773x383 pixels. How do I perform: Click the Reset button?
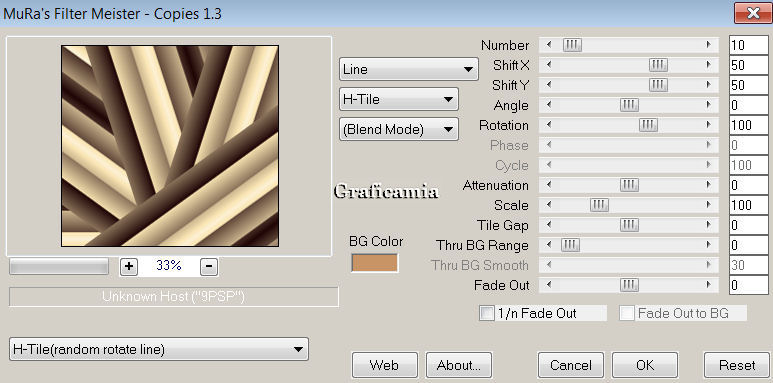point(737,365)
